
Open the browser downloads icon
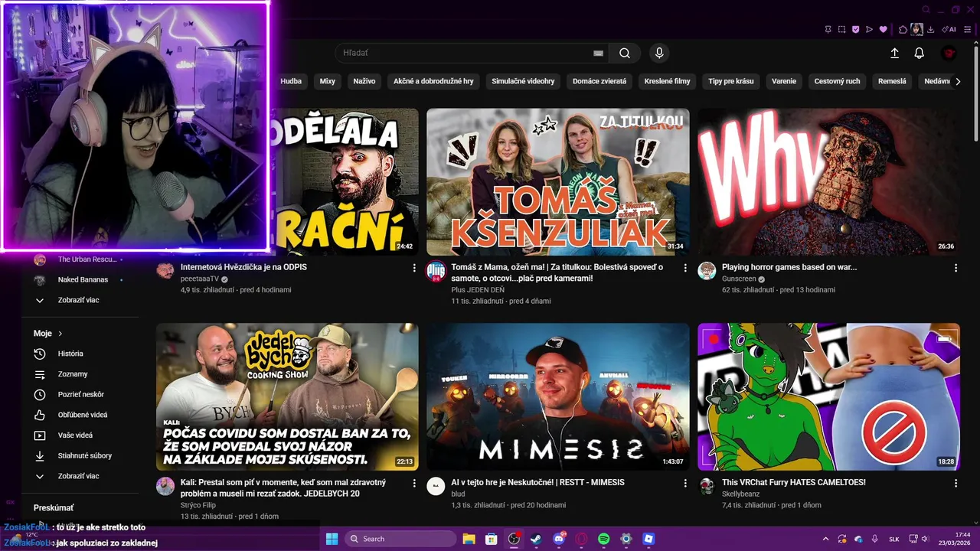pyautogui.click(x=930, y=29)
